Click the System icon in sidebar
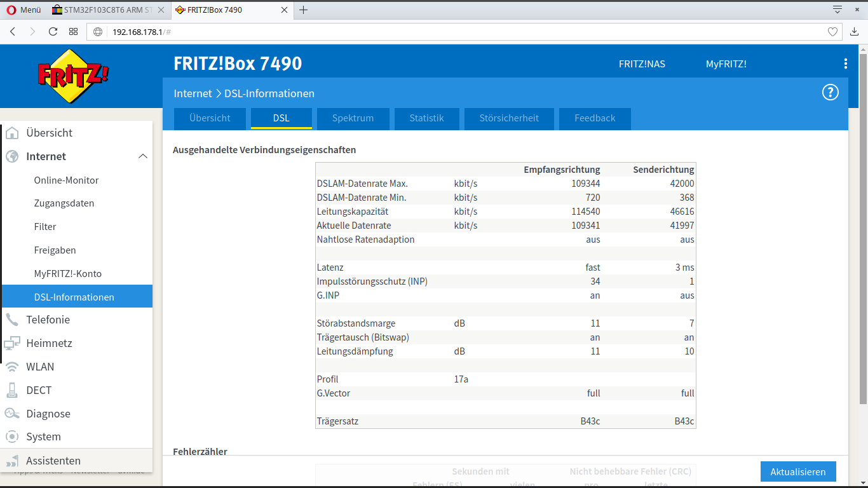Viewport: 868px width, 488px height. [x=12, y=437]
